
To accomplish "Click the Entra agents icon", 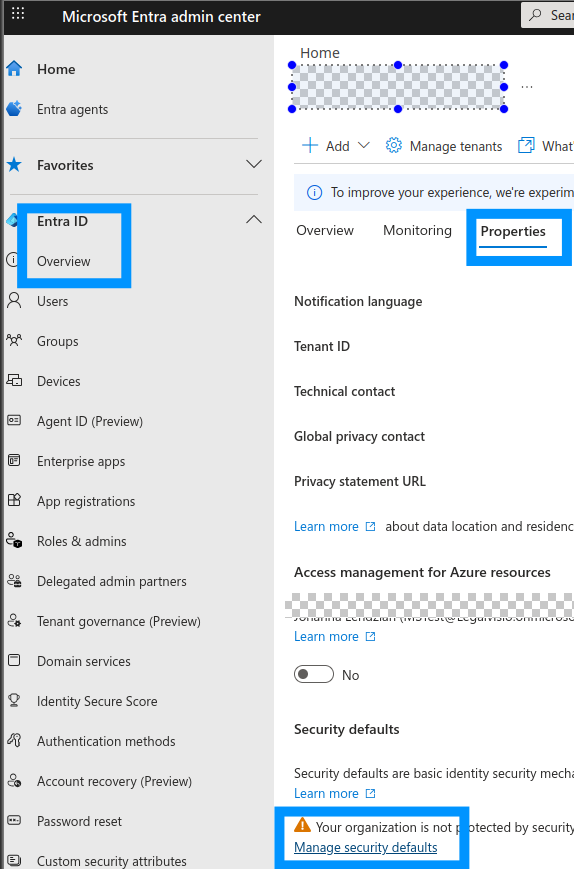I will click(14, 109).
